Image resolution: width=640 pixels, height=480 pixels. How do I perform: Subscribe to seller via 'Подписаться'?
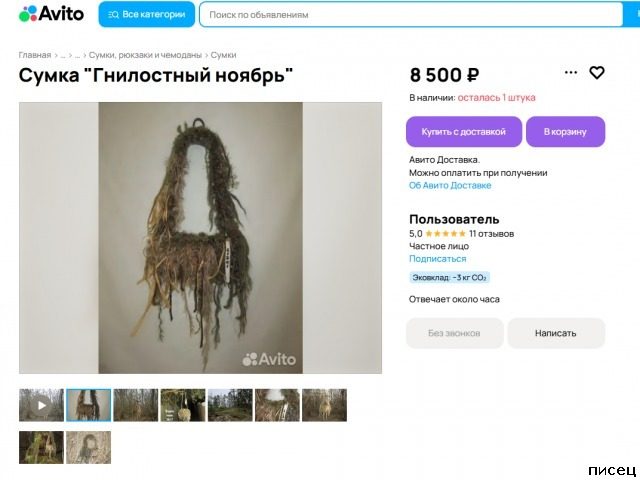pos(438,259)
